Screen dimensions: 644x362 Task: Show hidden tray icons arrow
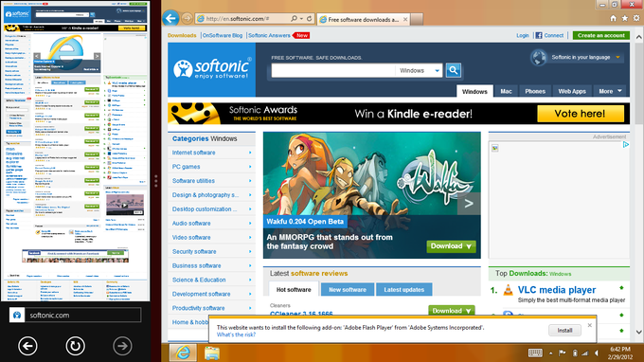551,353
